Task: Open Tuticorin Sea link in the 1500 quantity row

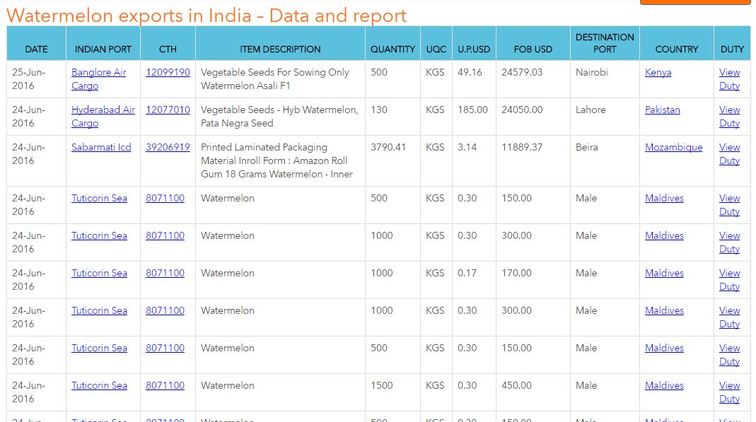Action: point(99,385)
